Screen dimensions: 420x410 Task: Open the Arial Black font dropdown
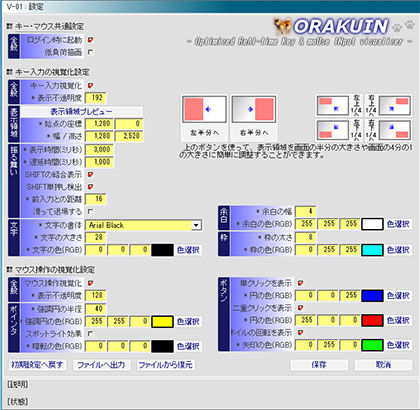(196, 225)
